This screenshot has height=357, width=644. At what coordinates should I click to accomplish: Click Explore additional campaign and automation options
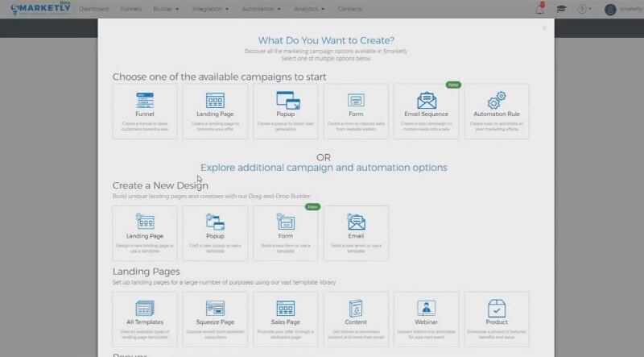click(324, 168)
